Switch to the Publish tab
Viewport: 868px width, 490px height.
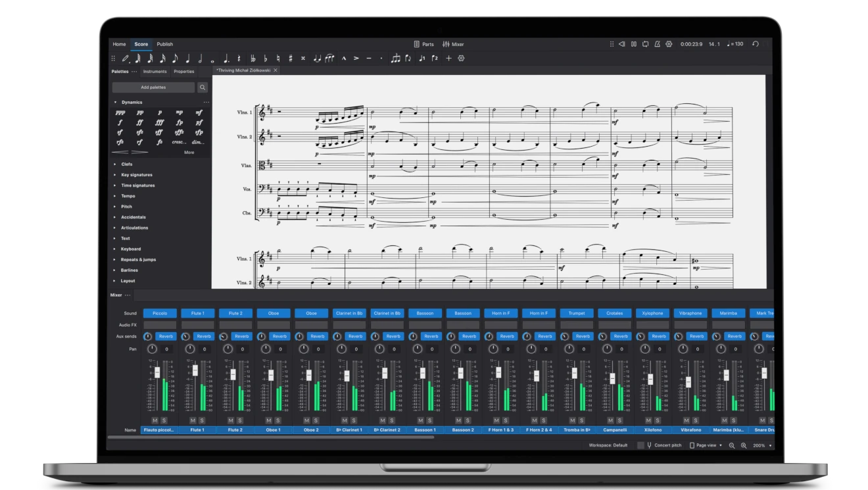coord(164,44)
